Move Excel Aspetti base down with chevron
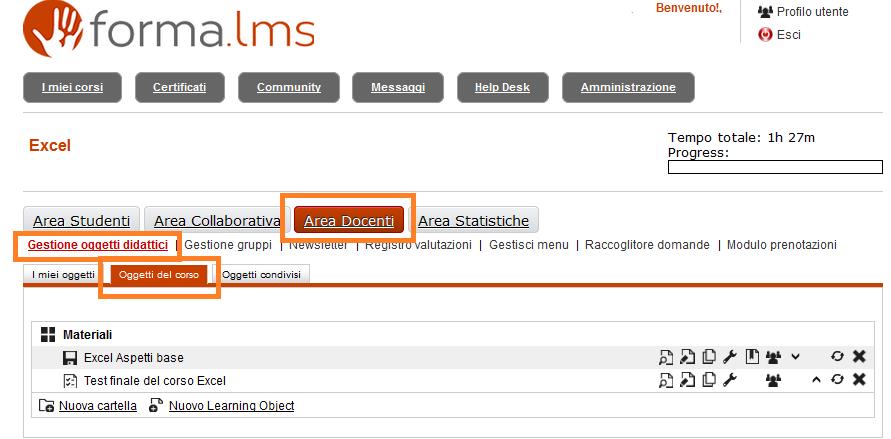 pos(795,357)
